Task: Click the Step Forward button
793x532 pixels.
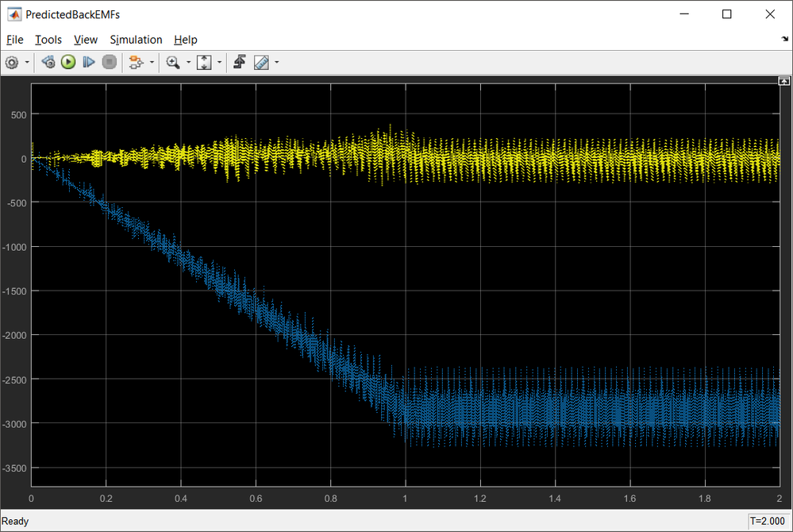Action: tap(88, 62)
